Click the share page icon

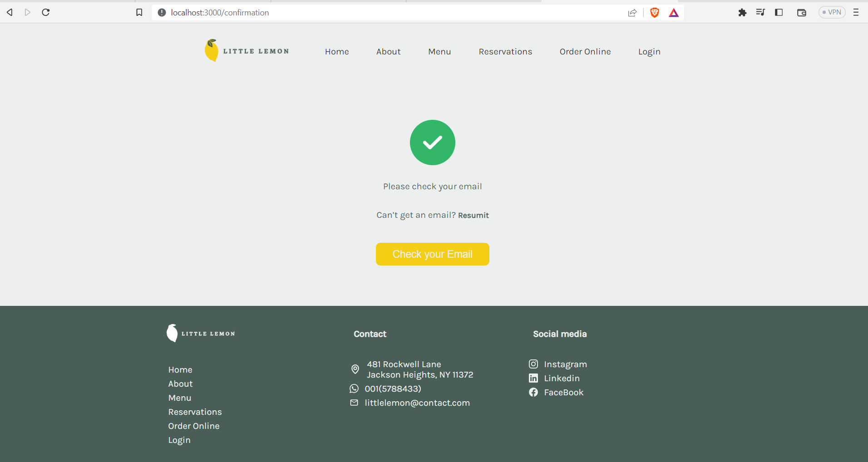[x=632, y=13]
